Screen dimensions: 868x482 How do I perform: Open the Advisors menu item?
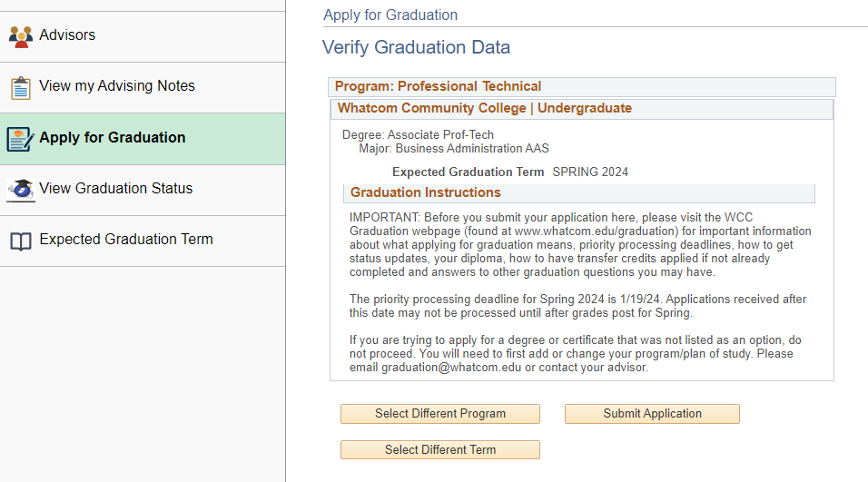coord(143,36)
